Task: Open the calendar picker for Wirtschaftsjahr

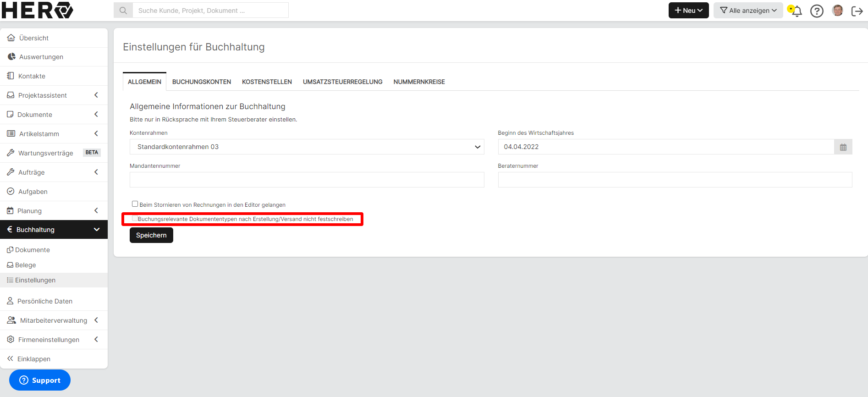Action: click(843, 147)
